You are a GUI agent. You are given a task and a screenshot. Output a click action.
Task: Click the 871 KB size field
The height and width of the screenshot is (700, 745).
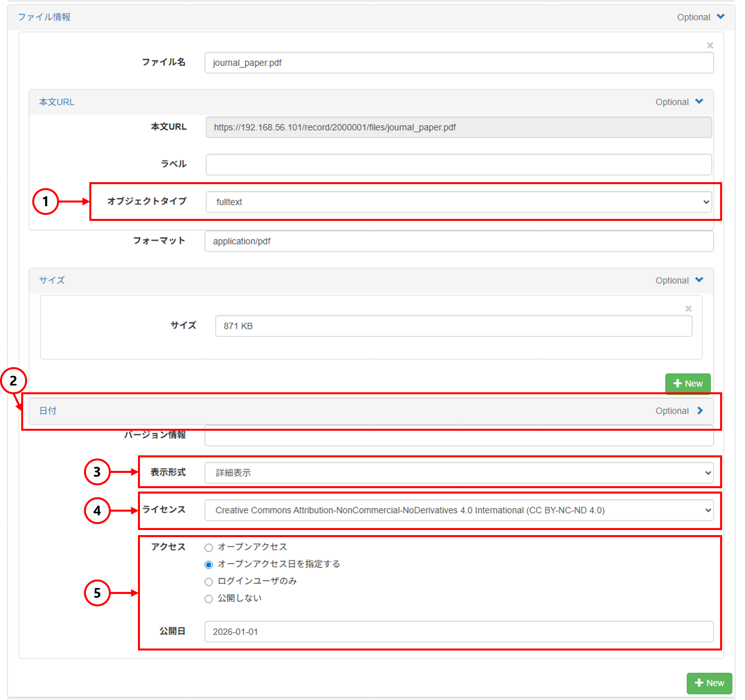(454, 326)
